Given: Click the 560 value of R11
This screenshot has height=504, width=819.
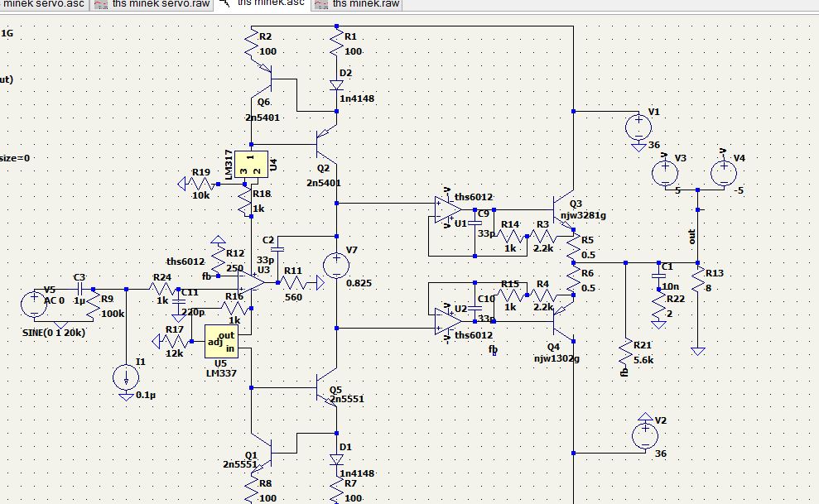Looking at the screenshot, I should pyautogui.click(x=293, y=297).
